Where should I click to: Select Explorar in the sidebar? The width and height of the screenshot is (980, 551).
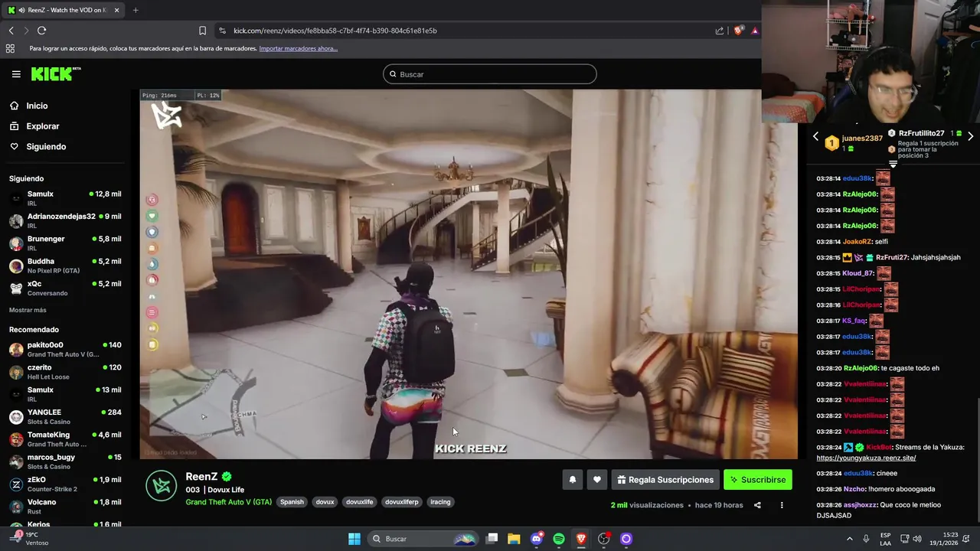coord(43,126)
